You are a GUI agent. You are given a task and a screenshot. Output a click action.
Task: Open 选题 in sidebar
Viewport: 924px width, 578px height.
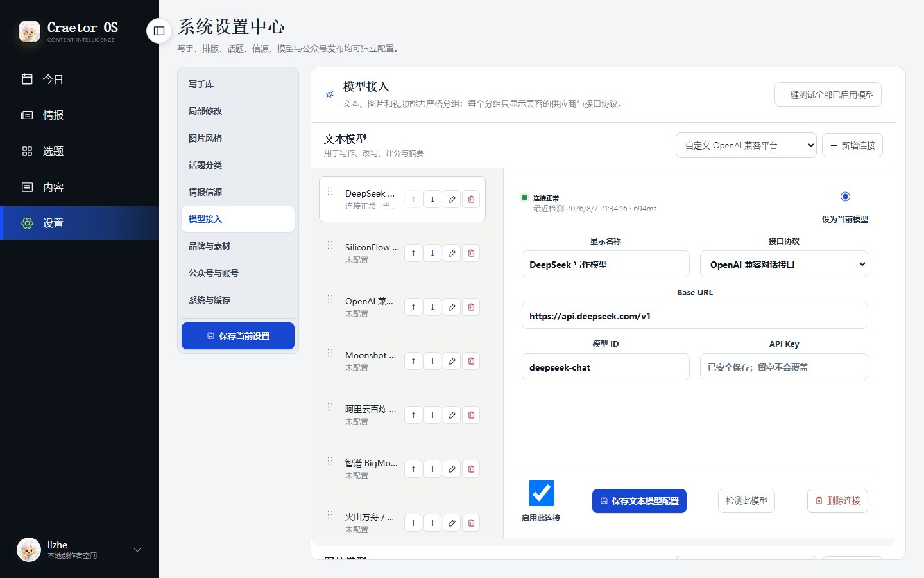pyautogui.click(x=80, y=151)
